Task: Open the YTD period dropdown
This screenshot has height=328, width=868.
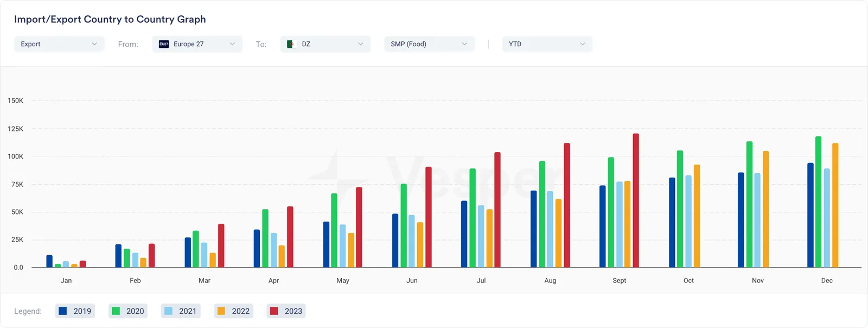Action: (x=547, y=44)
